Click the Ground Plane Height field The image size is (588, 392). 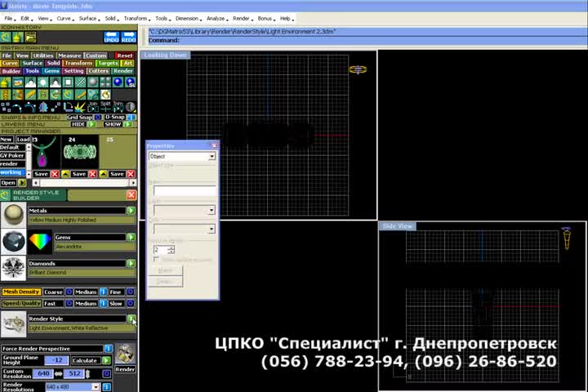[x=56, y=360]
